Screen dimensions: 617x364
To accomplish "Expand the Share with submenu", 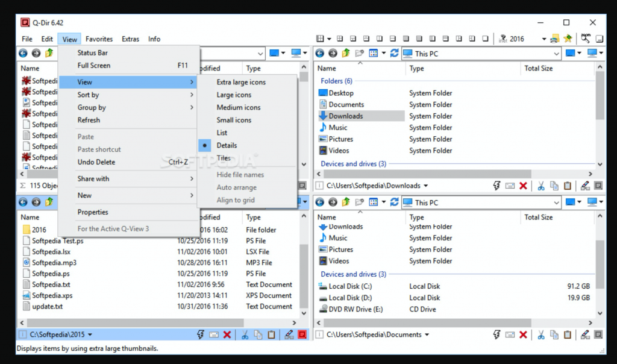I will tap(128, 178).
